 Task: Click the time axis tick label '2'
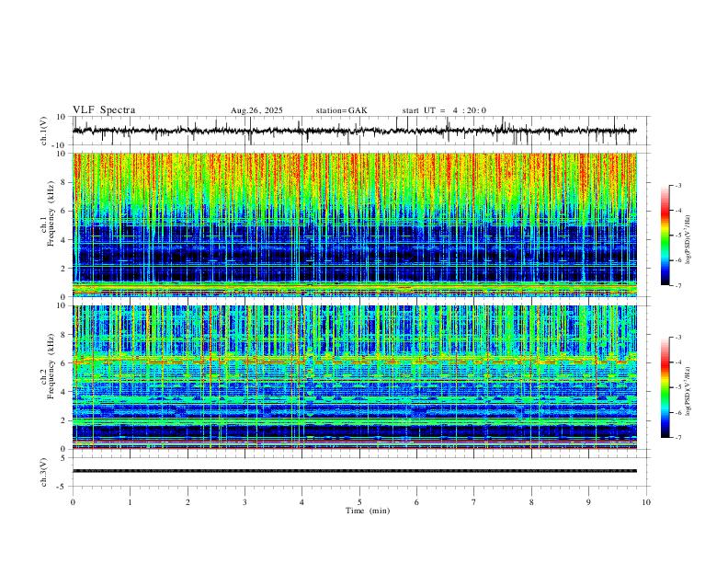point(188,502)
